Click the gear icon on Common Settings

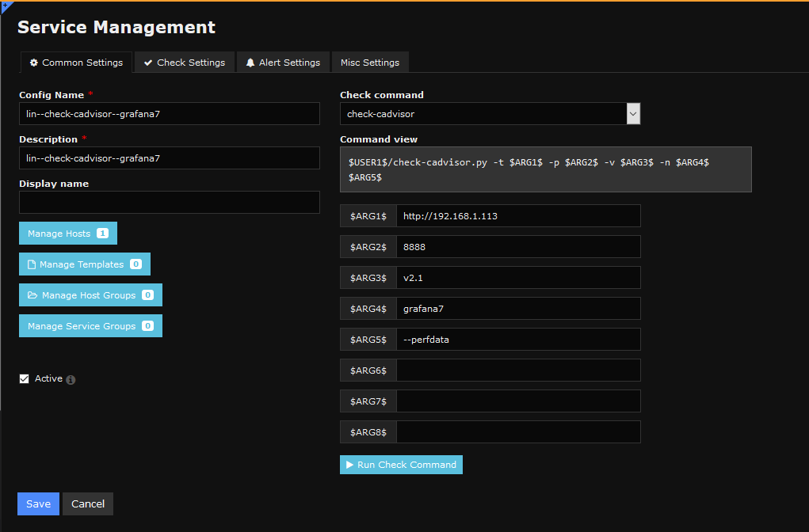[x=34, y=63]
